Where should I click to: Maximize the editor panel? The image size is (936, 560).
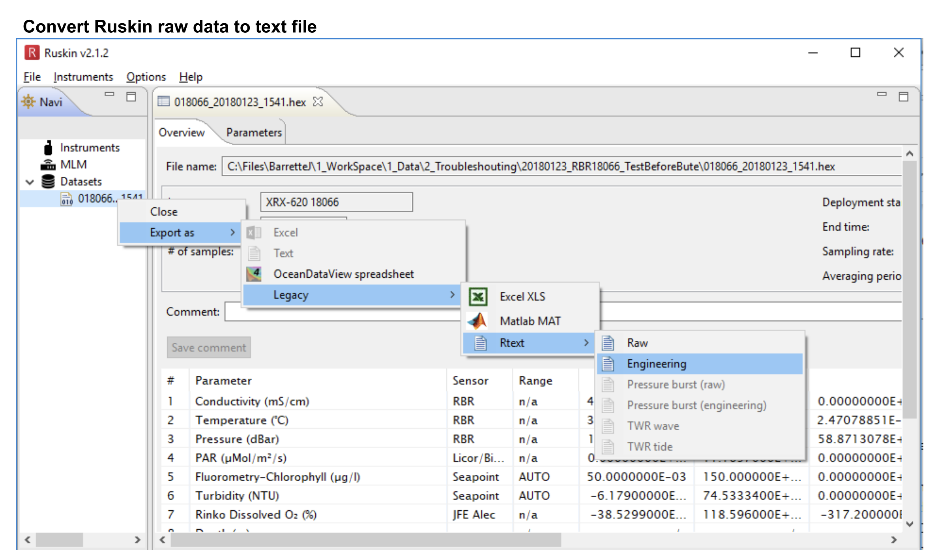tap(903, 97)
